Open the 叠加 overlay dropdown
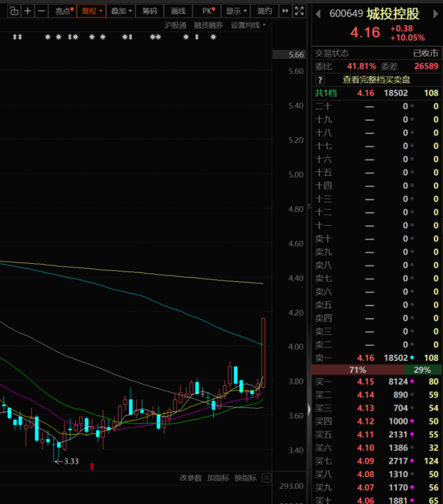The height and width of the screenshot is (504, 443). (121, 11)
